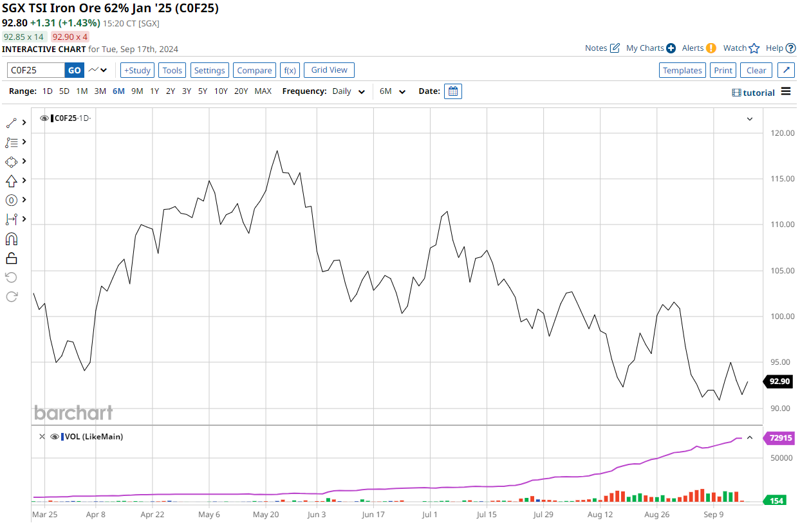This screenshot has width=800, height=532.
Task: Select the MAX range
Action: 263,91
